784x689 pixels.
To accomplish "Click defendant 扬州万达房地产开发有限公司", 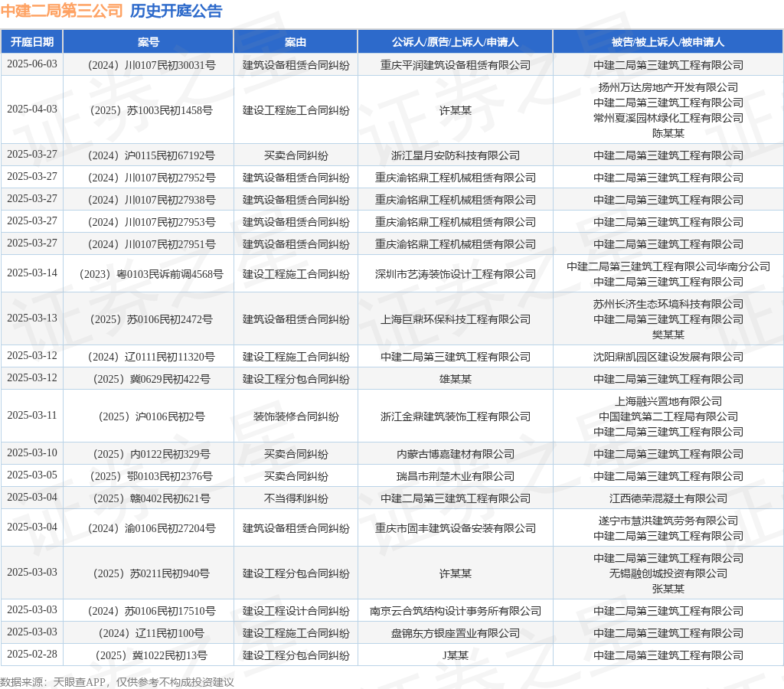I will pos(668,87).
